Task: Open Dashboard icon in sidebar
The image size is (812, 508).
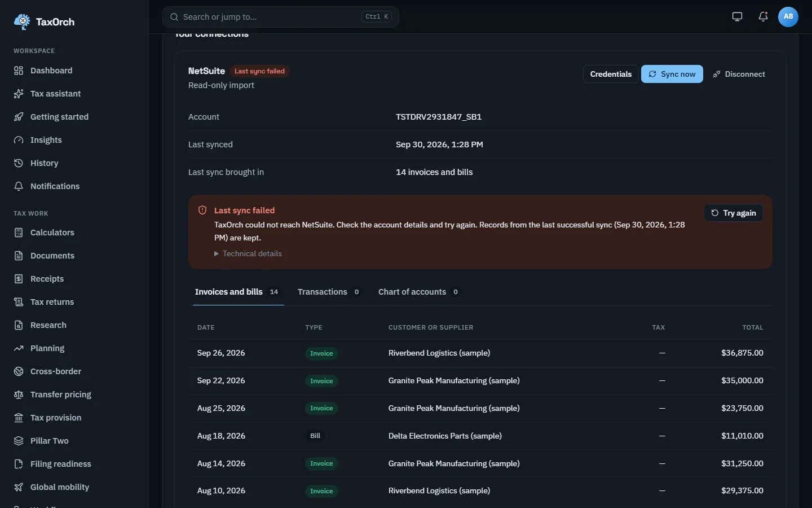Action: [19, 71]
